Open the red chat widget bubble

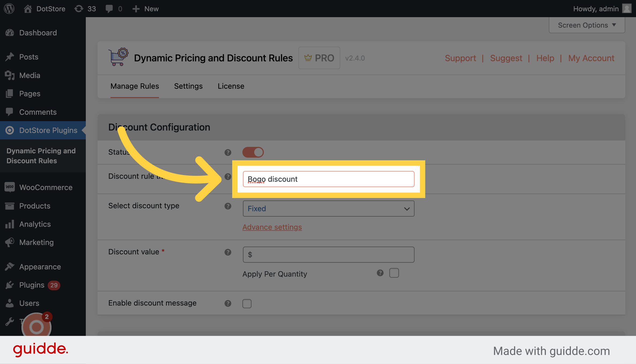(36, 325)
